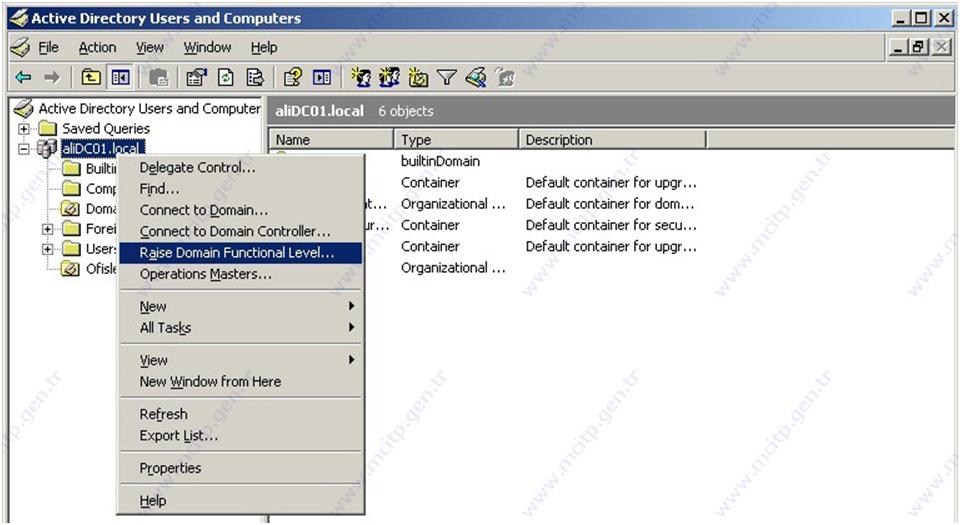Click the Properties toolbar icon
The image size is (960, 525).
click(x=197, y=77)
